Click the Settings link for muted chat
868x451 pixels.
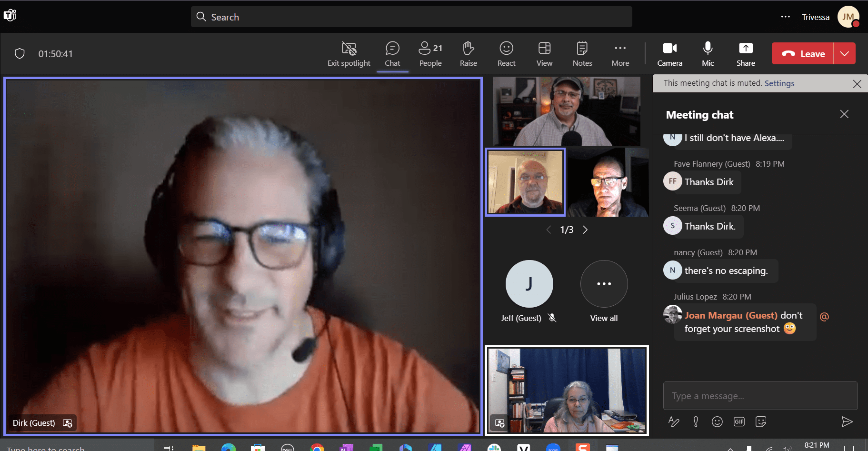tap(779, 83)
